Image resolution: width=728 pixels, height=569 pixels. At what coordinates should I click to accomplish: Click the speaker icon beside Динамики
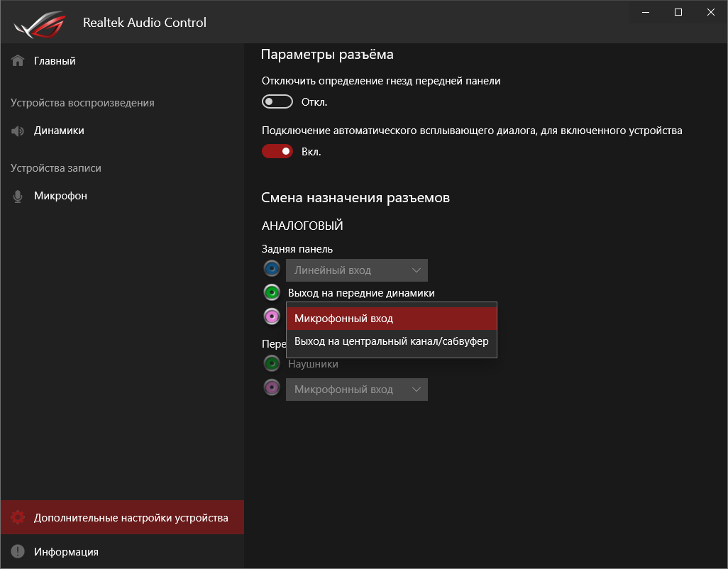coord(18,131)
